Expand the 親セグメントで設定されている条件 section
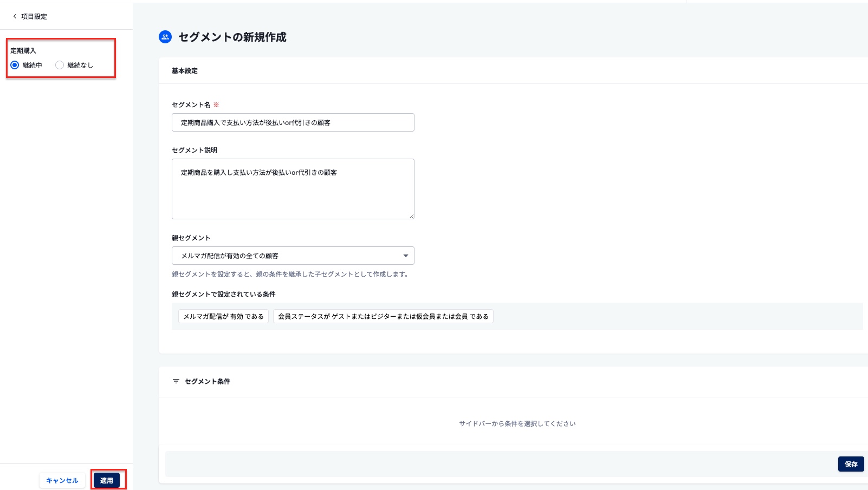The height and width of the screenshot is (490, 868). [x=223, y=294]
